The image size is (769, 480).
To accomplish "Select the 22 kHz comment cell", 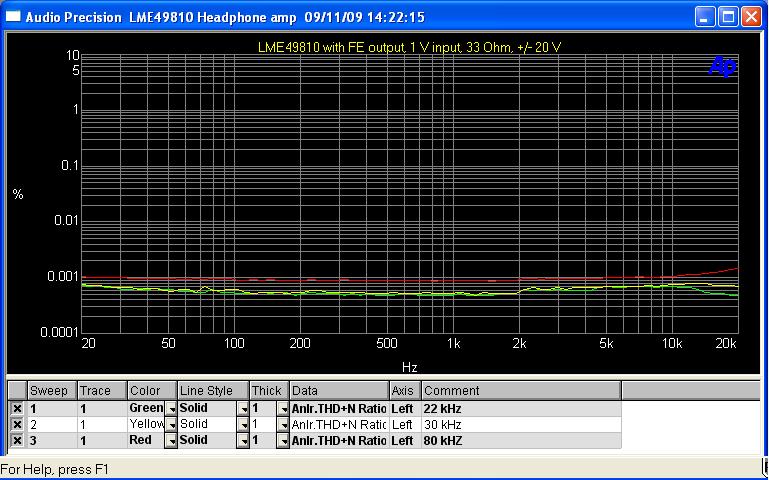I will (x=521, y=408).
